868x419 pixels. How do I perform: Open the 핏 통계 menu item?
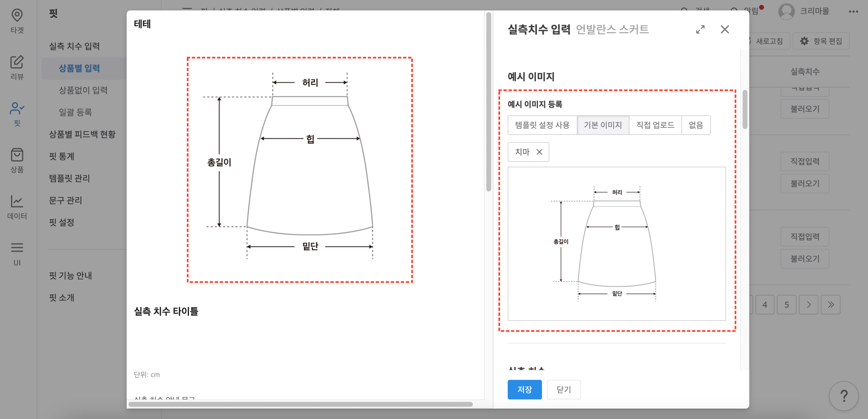(x=62, y=156)
